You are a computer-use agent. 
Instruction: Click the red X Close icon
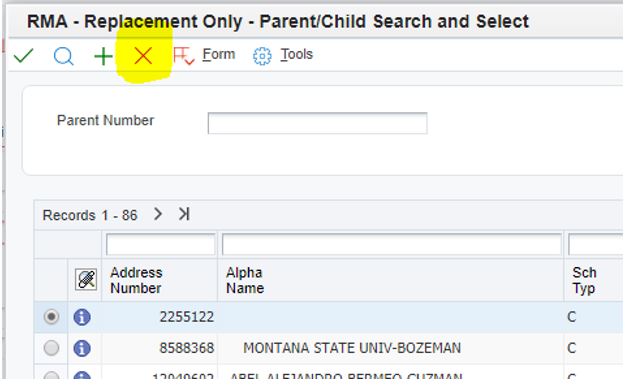[143, 56]
